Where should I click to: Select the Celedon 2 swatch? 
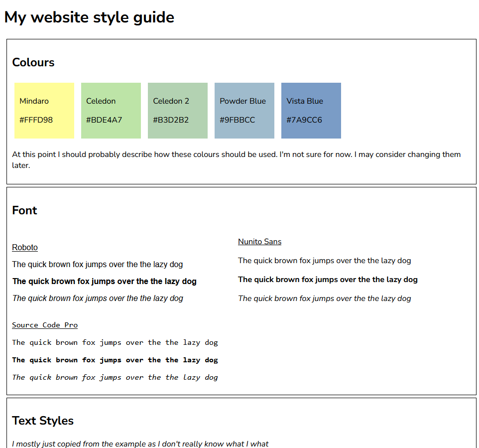[177, 110]
